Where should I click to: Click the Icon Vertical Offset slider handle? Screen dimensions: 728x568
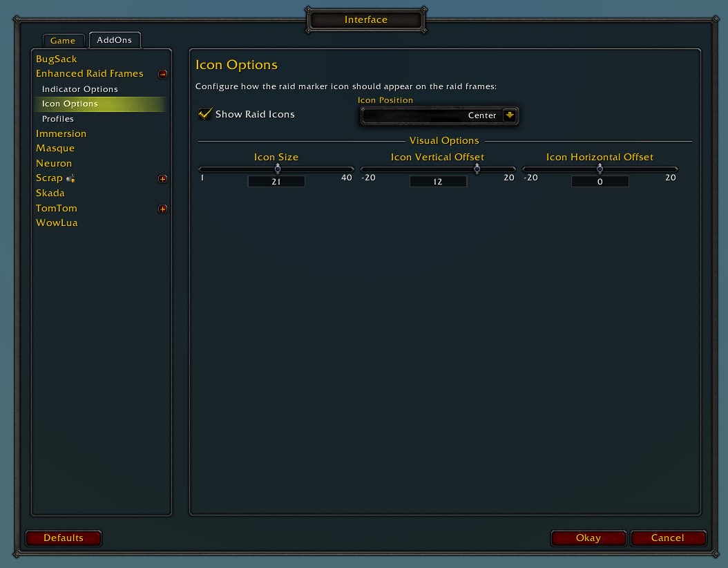click(477, 169)
